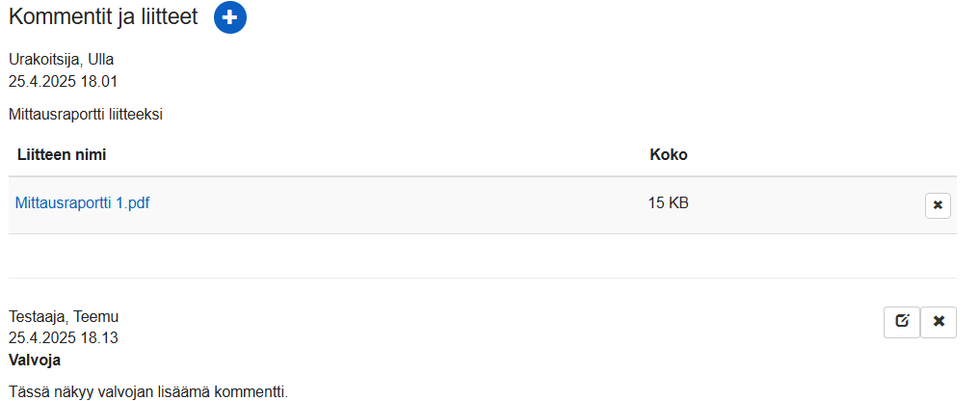Click the Koko column header

(x=668, y=154)
